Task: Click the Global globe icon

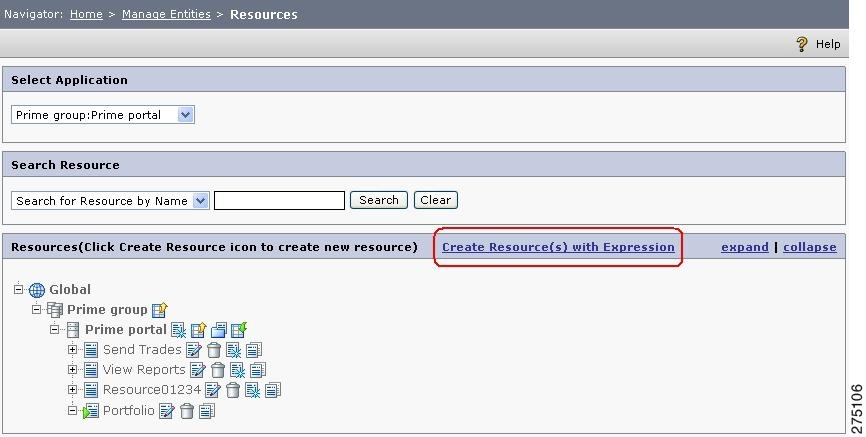Action: 37,290
